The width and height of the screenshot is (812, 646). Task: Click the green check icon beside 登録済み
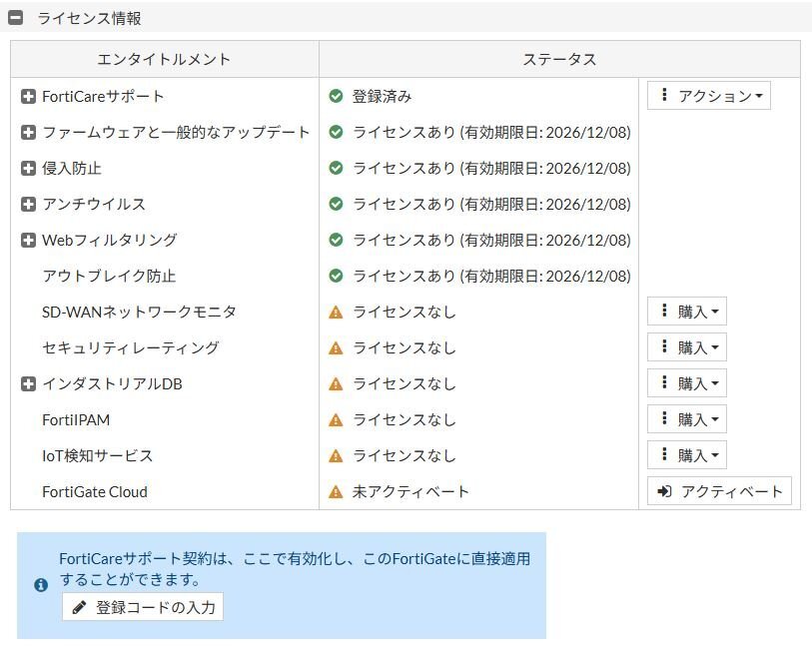pyautogui.click(x=336, y=96)
